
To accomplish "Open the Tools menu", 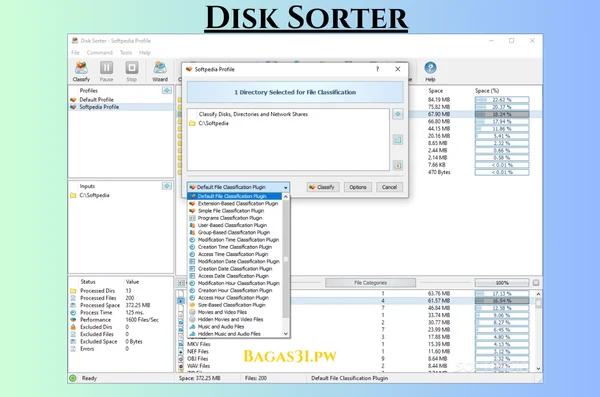I will click(x=126, y=52).
